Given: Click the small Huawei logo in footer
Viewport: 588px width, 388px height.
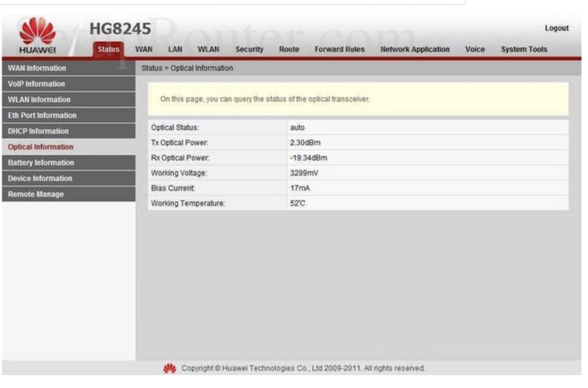Looking at the screenshot, I should pos(170,369).
